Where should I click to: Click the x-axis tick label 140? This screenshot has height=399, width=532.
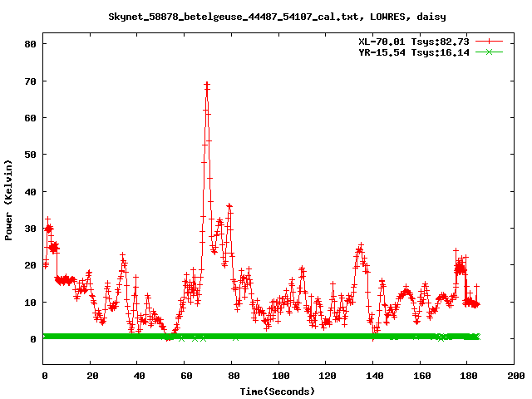[375, 376]
